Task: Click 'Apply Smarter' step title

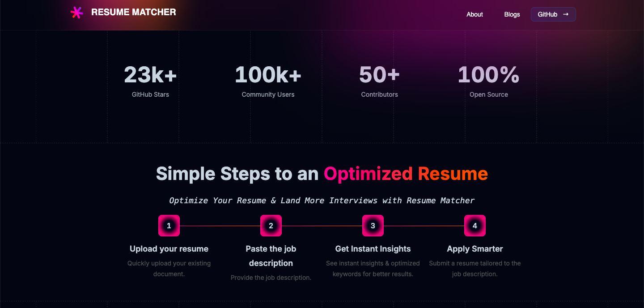Action: point(475,249)
